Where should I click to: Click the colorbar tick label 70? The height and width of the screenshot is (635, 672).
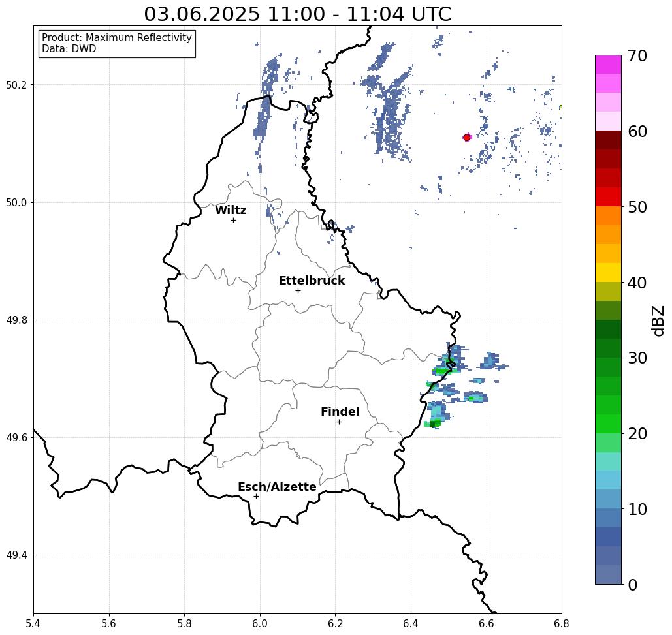pos(637,55)
